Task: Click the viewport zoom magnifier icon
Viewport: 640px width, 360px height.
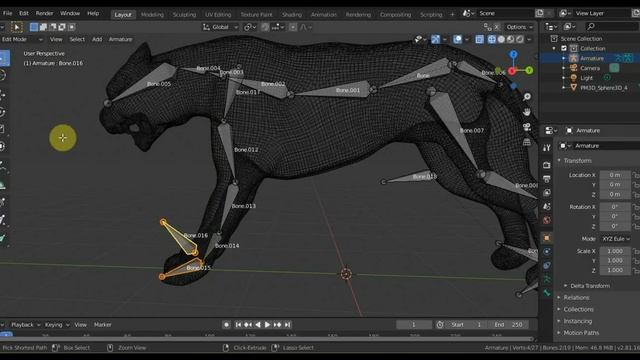Action: tap(527, 97)
